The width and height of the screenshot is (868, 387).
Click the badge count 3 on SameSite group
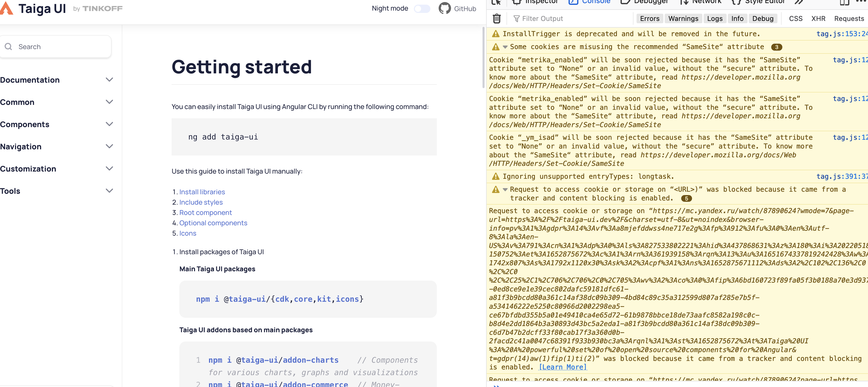pyautogui.click(x=777, y=47)
